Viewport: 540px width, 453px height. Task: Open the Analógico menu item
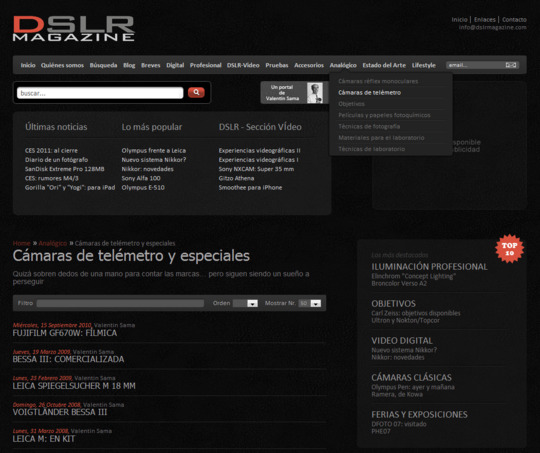click(343, 65)
